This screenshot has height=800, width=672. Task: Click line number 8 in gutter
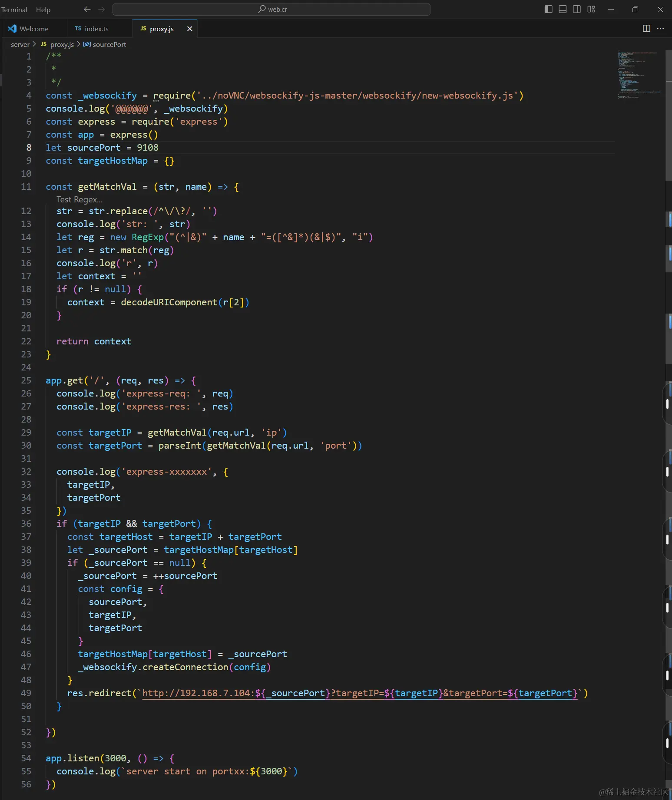point(29,148)
